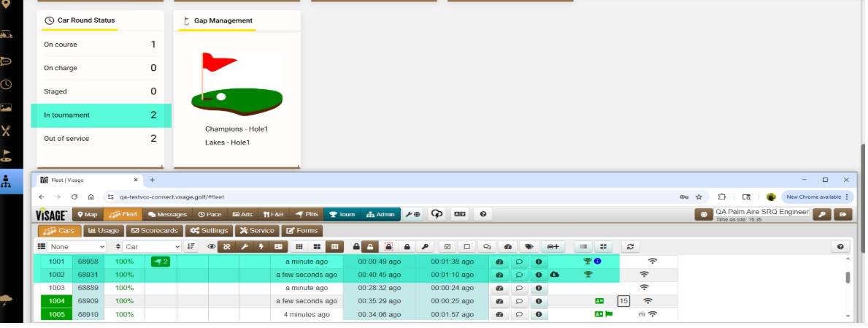Deselect all with empty box icon
Viewport: 868px width, 328px height.
coord(466,247)
